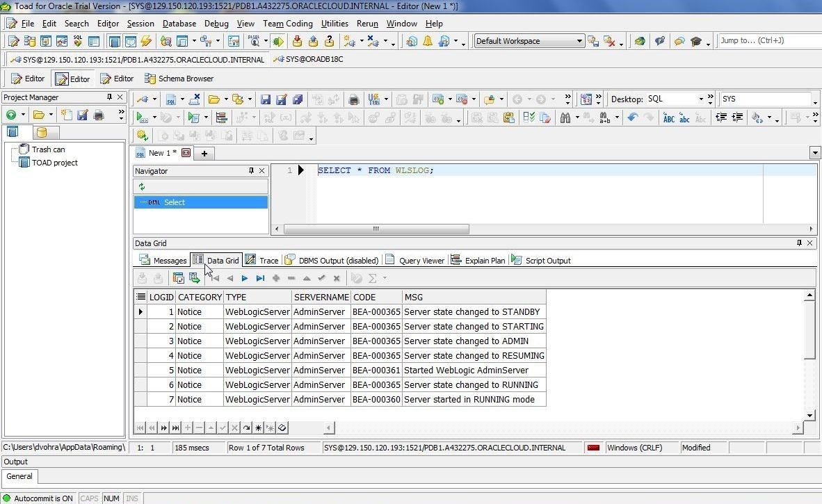Open the Database menu
The width and height of the screenshot is (822, 504).
pos(179,24)
